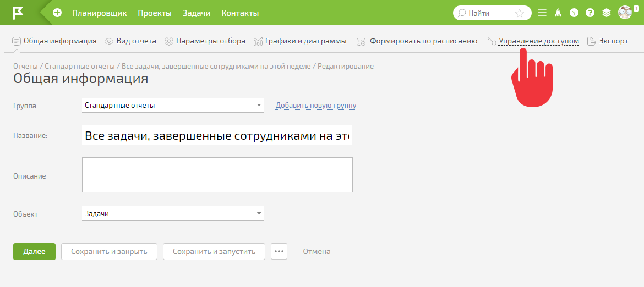Image resolution: width=644 pixels, height=287 pixels.
Task: Click the Найти search field
Action: pyautogui.click(x=492, y=13)
